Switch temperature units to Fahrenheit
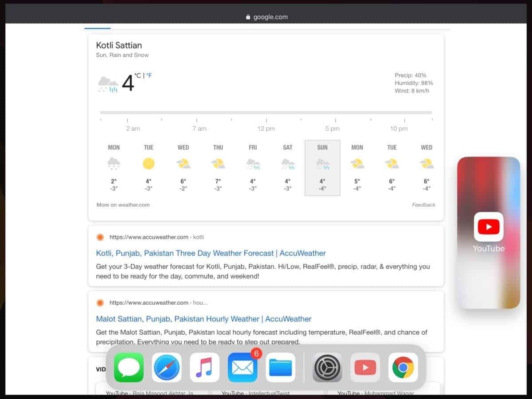532x399 pixels. click(x=149, y=75)
